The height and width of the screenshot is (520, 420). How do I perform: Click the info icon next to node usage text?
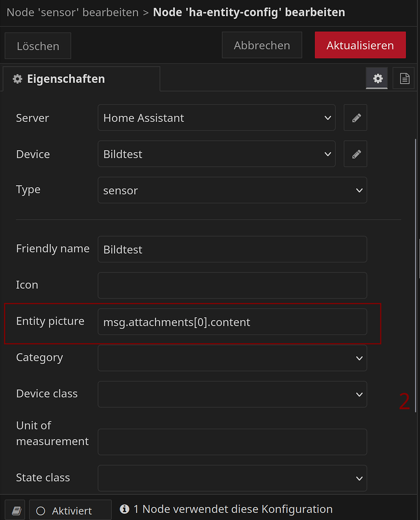(x=124, y=509)
